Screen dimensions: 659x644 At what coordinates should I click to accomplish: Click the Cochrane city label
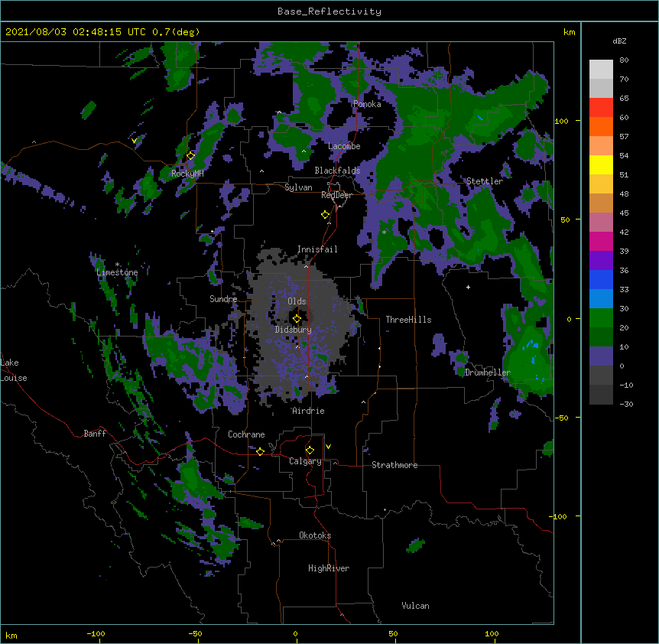pyautogui.click(x=246, y=434)
